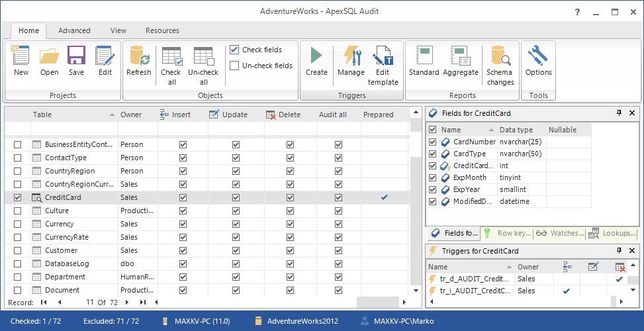Create triggers with the Create icon
The width and height of the screenshot is (644, 331).
pos(316,61)
